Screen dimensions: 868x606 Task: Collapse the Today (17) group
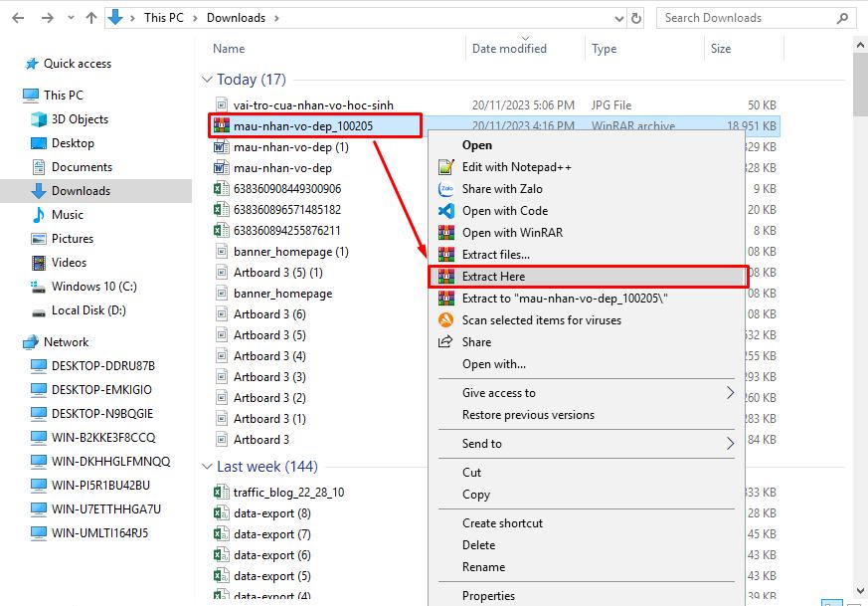click(x=207, y=80)
